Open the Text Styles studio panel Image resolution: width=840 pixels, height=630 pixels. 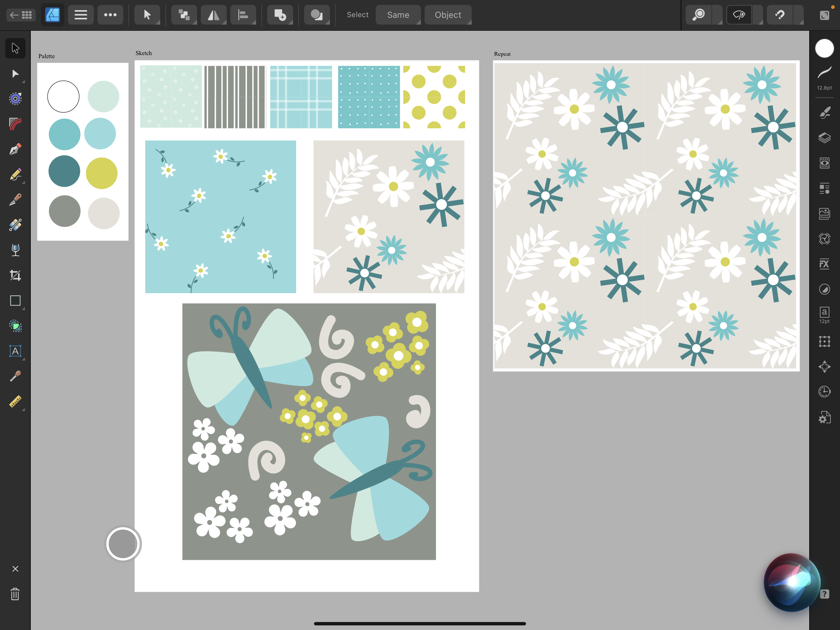pos(824,189)
